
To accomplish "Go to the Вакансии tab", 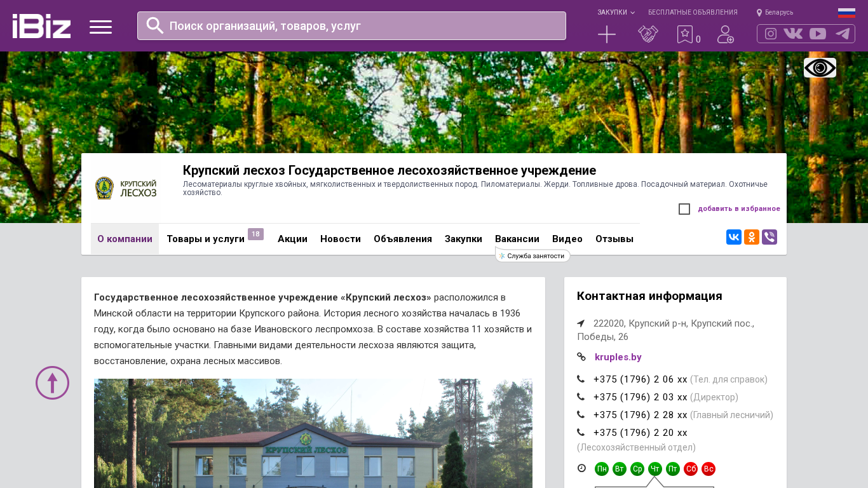I will 517,239.
